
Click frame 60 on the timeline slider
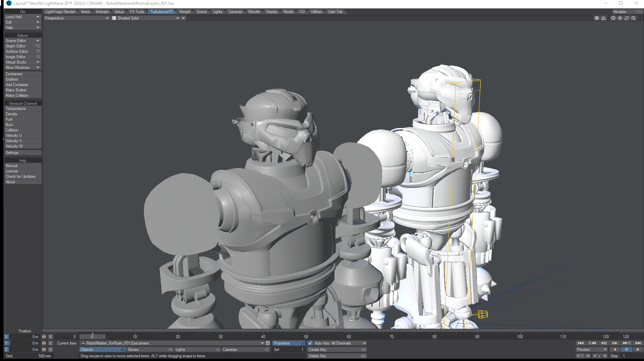coord(349,336)
